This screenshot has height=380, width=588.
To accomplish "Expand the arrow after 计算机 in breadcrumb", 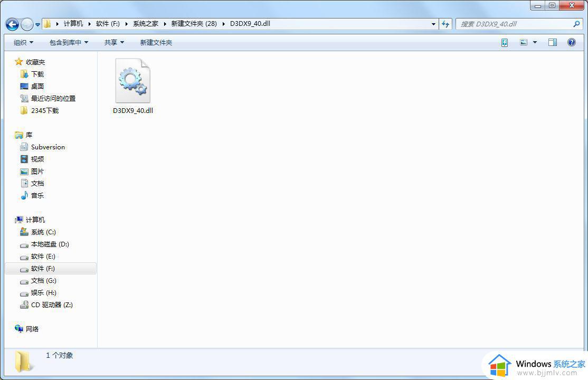I will click(90, 24).
